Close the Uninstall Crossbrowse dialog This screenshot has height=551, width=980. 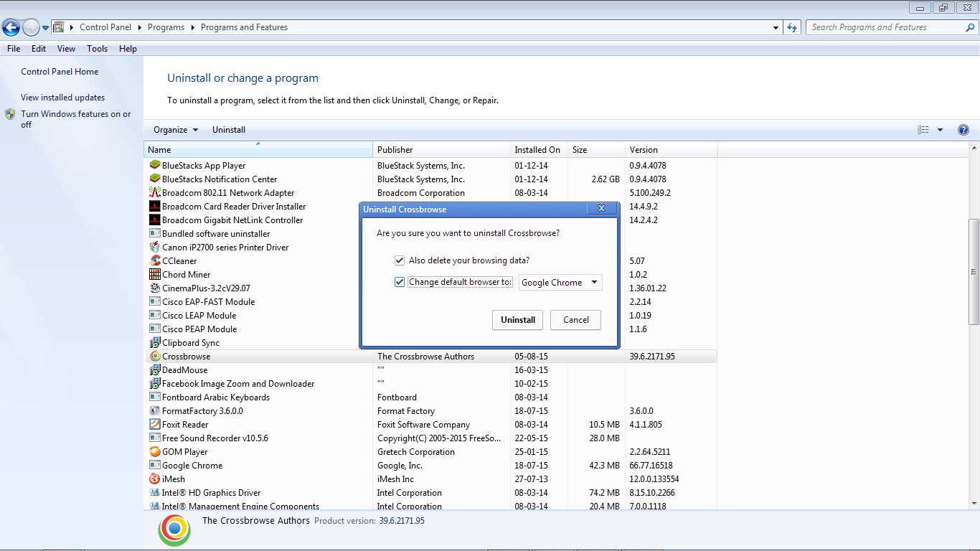(601, 209)
